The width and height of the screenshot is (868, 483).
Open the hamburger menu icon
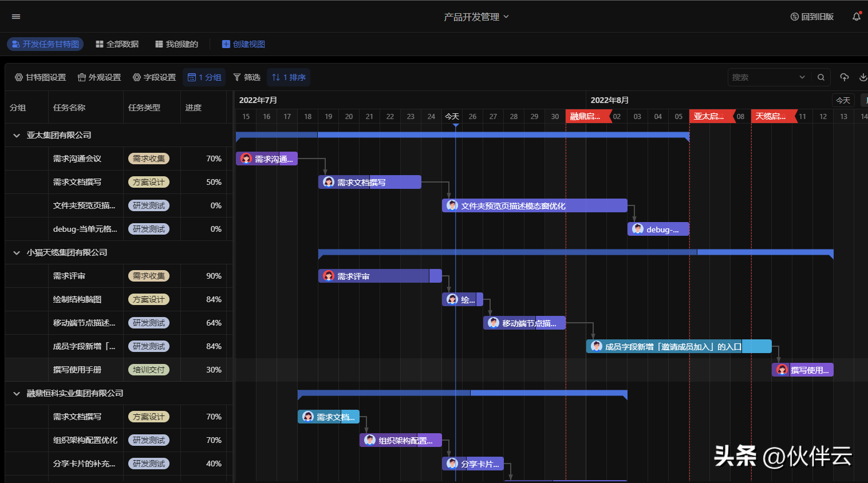pyautogui.click(x=16, y=17)
